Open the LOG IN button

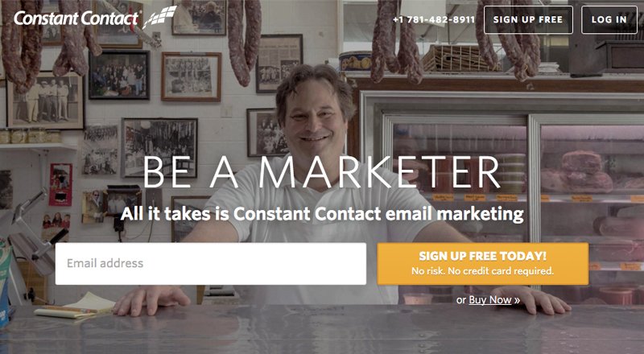point(609,20)
